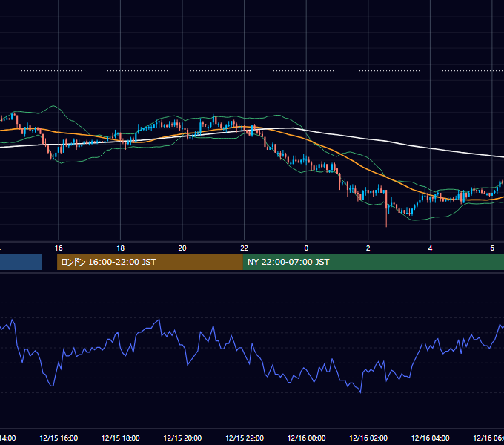Click the 12/15 22:00 date label

[x=245, y=438]
